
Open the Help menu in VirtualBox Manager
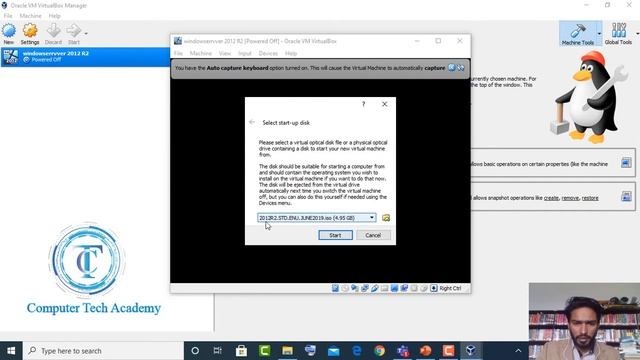click(54, 16)
